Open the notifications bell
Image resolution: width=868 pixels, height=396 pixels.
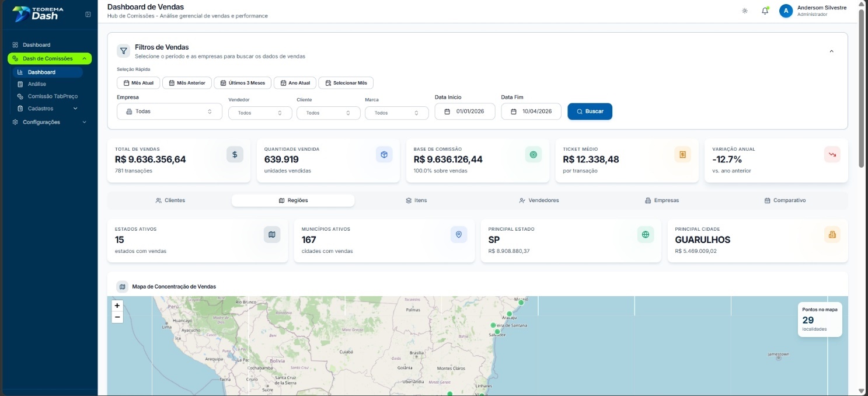coord(765,11)
